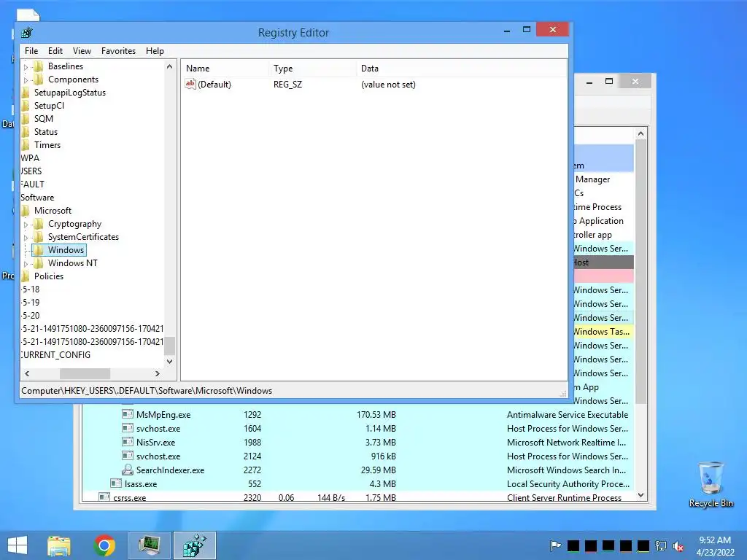Select the (value not set) data cell
747x560 pixels.
pyautogui.click(x=388, y=85)
